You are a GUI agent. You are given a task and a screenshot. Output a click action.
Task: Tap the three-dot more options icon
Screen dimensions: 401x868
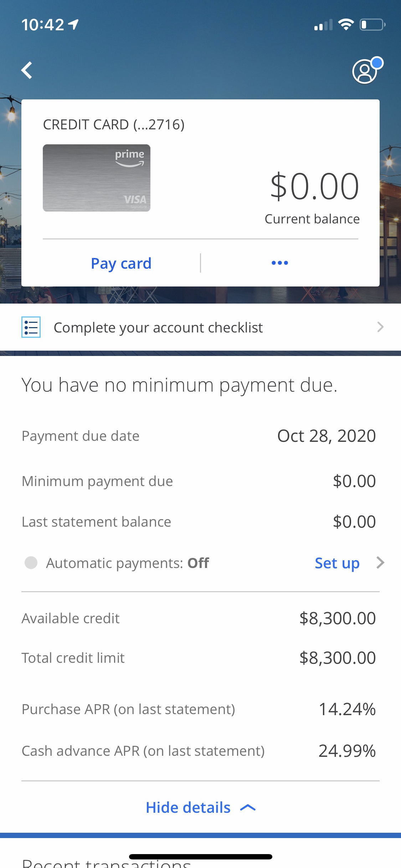pyautogui.click(x=280, y=263)
